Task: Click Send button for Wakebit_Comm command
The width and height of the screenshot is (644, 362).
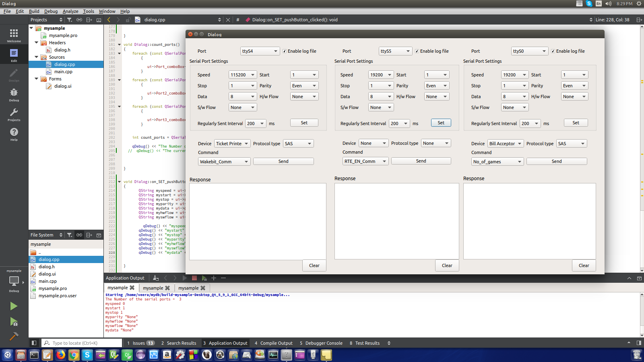Action: (283, 161)
